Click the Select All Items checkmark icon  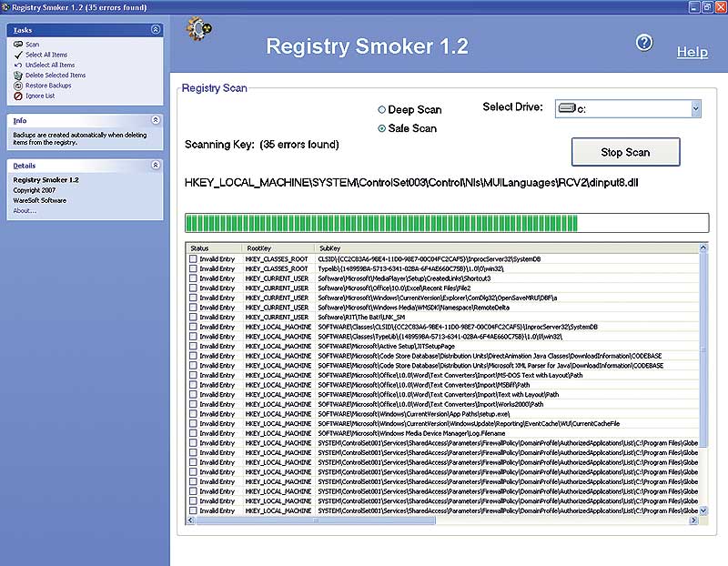click(x=18, y=55)
